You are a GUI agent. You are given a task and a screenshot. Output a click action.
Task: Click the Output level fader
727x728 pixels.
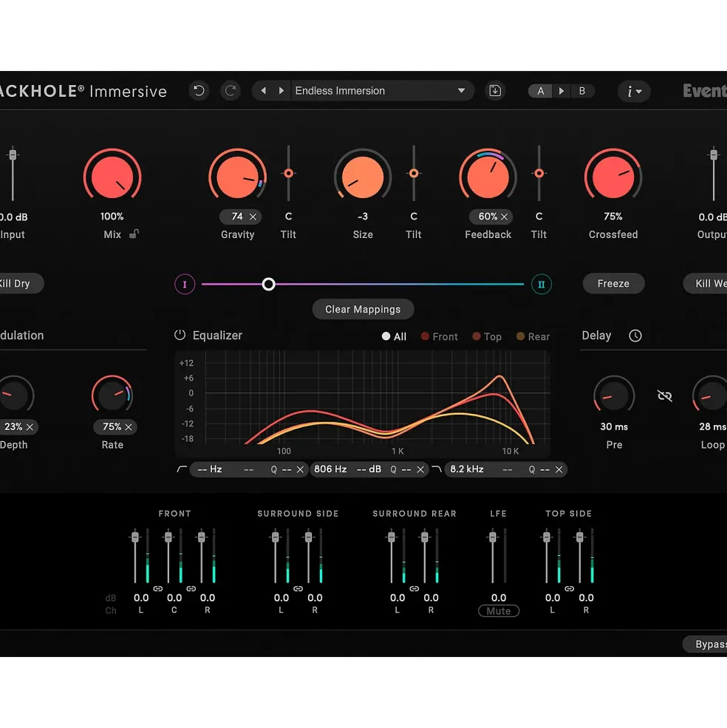click(714, 155)
